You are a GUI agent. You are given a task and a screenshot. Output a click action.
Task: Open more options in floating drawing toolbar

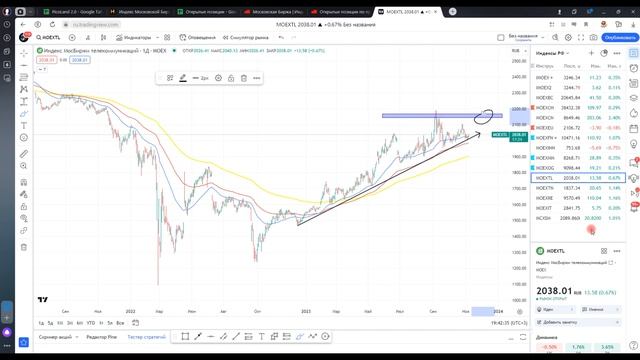[256, 78]
